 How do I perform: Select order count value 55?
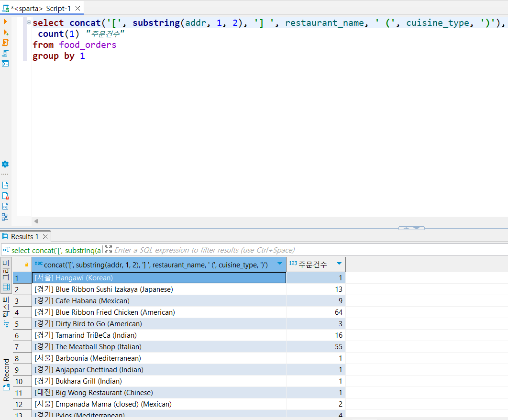click(x=316, y=347)
